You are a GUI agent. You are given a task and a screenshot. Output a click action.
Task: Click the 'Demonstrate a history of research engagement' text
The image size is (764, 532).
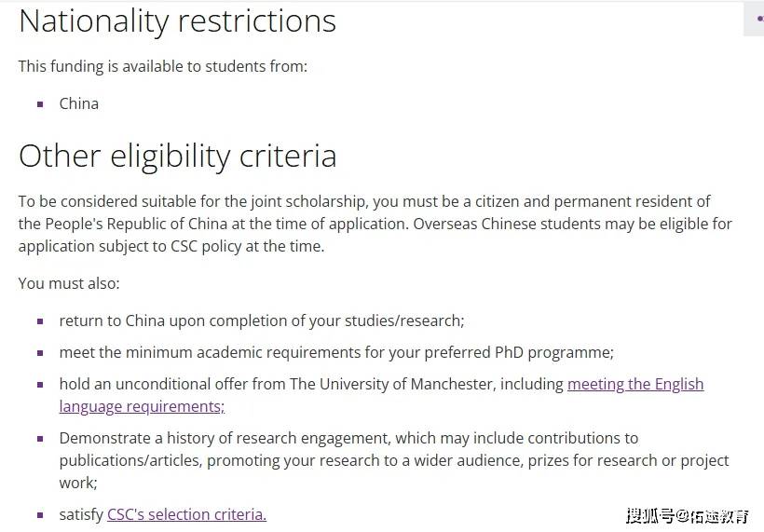[x=224, y=438]
